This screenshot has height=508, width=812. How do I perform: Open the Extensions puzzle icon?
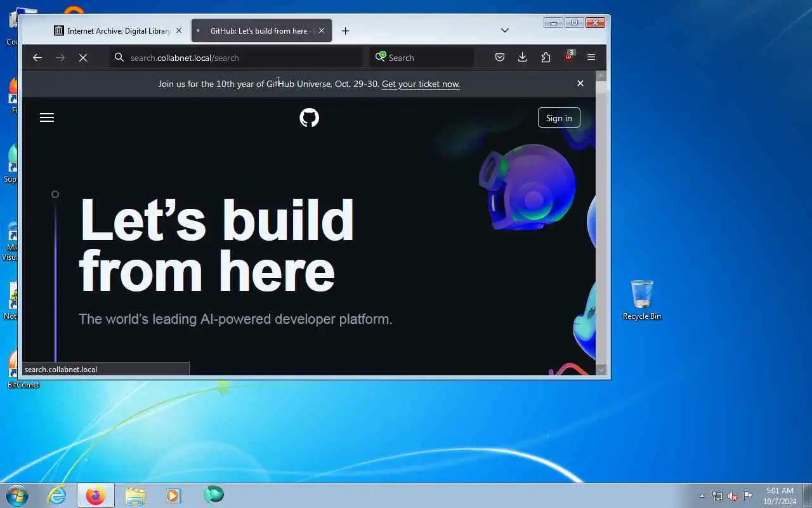coord(546,58)
